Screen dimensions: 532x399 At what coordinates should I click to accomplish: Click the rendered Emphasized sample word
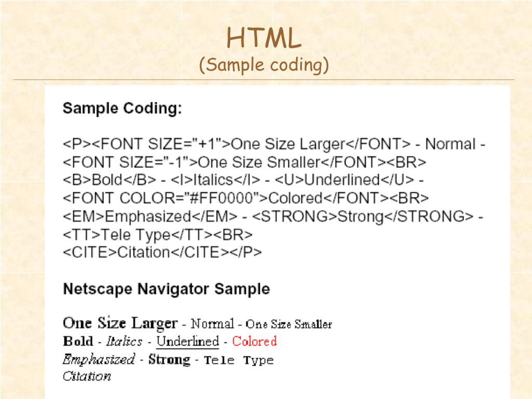coord(99,359)
